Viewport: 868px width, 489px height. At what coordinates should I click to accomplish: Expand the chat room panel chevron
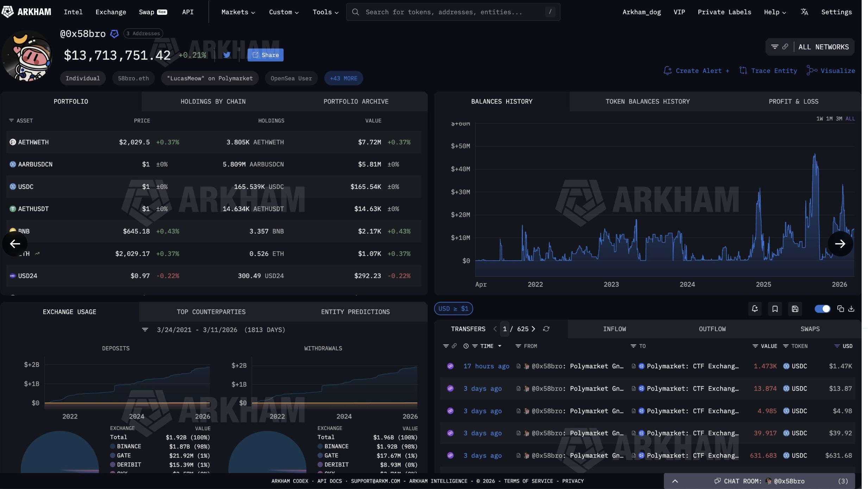(x=675, y=481)
